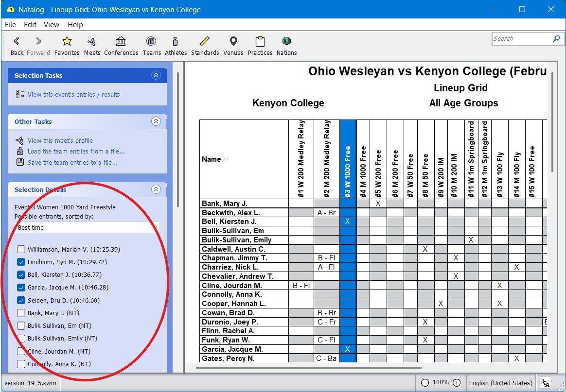Click into the Search field
Screen dimensions: 566x392
click(x=521, y=39)
